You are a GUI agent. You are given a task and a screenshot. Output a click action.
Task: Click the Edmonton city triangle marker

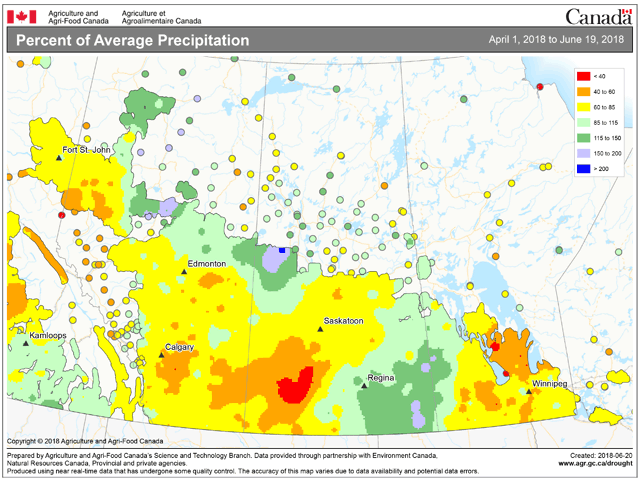[x=183, y=272]
